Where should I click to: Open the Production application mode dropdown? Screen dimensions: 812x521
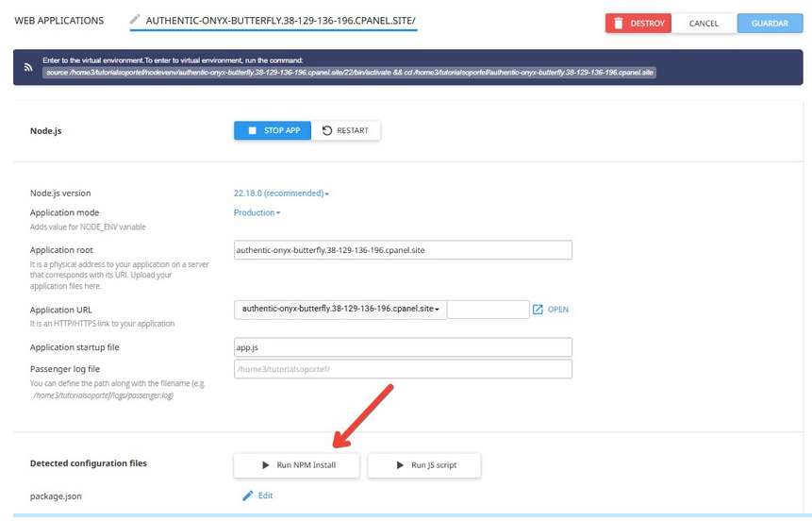(257, 212)
